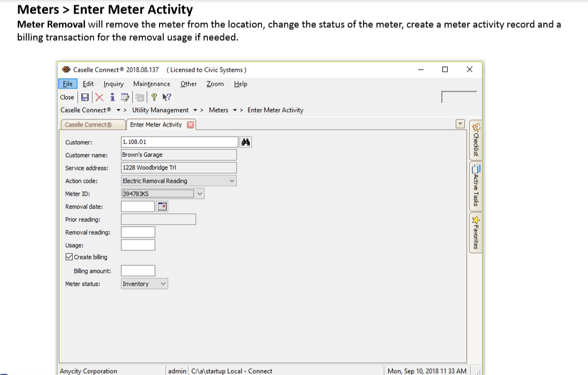The image size is (588, 375).
Task: Expand the Utility Management breadcrumb arrow
Action: [x=196, y=110]
